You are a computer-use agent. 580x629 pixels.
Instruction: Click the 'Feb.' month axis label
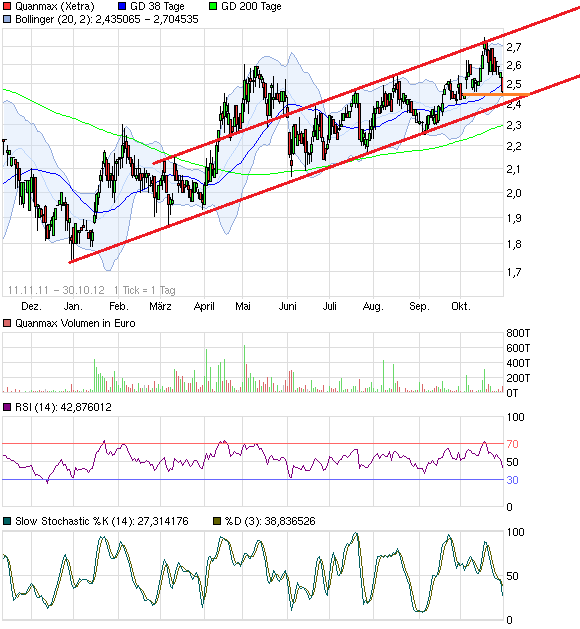pos(119,306)
